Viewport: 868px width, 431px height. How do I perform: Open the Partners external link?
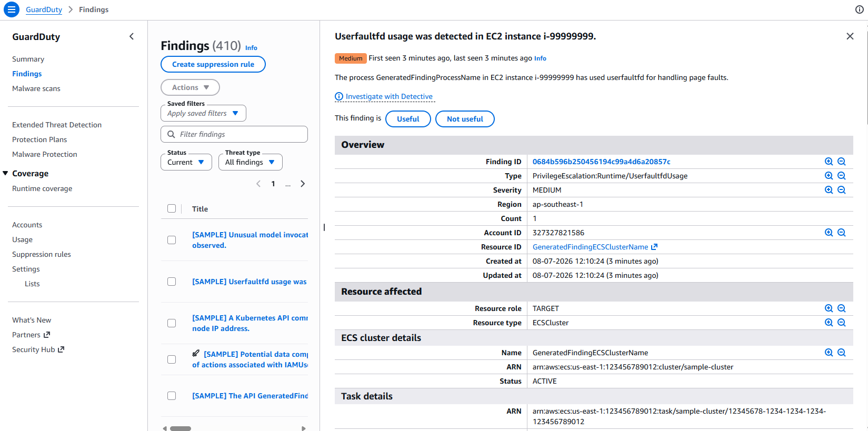coord(31,335)
